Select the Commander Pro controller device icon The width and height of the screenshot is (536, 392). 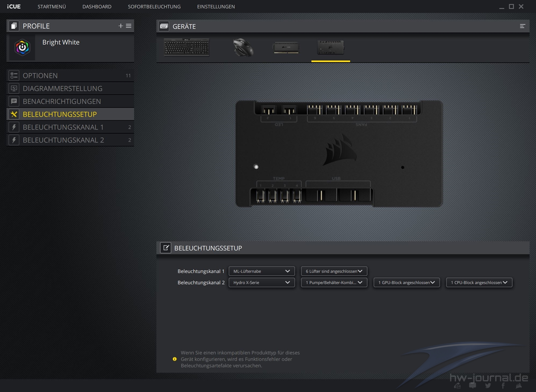pos(330,48)
